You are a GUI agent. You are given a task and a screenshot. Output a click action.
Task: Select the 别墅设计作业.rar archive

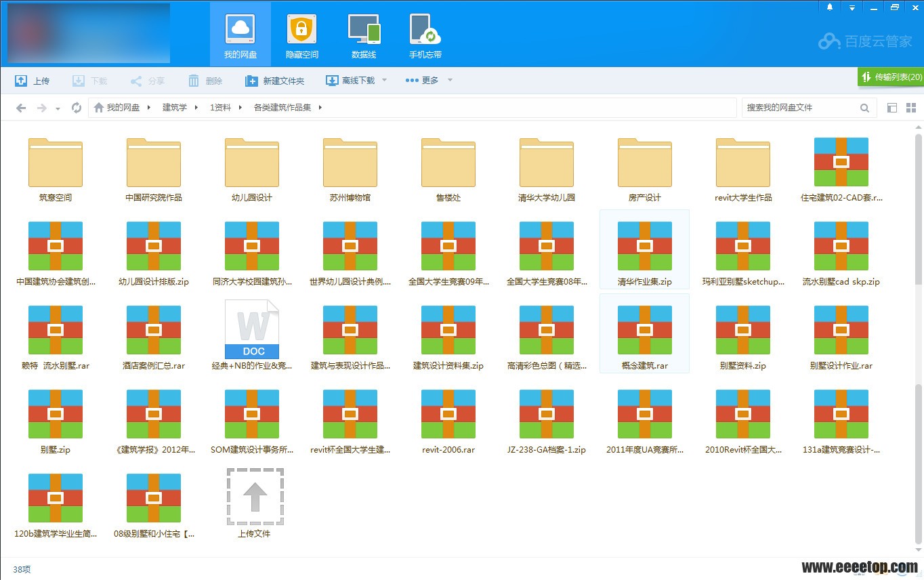pyautogui.click(x=841, y=337)
